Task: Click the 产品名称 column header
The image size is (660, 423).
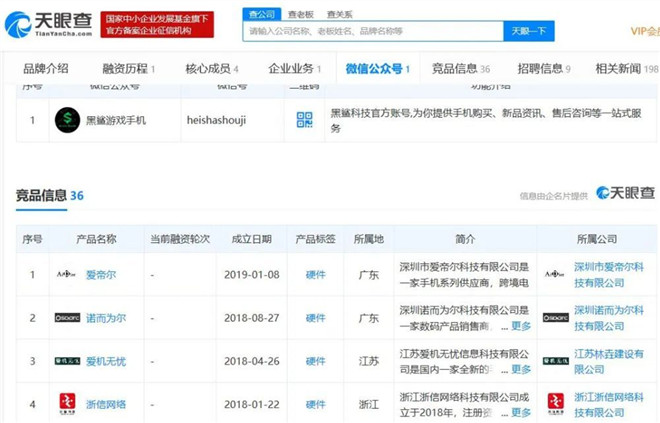Action: pyautogui.click(x=96, y=239)
